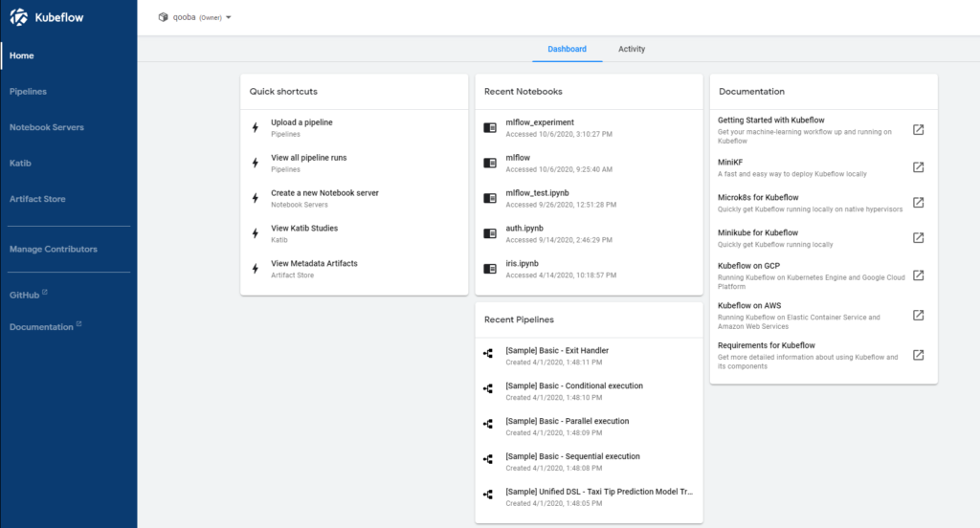
Task: Open the mlflow_experiment notebook name
Action: [540, 122]
